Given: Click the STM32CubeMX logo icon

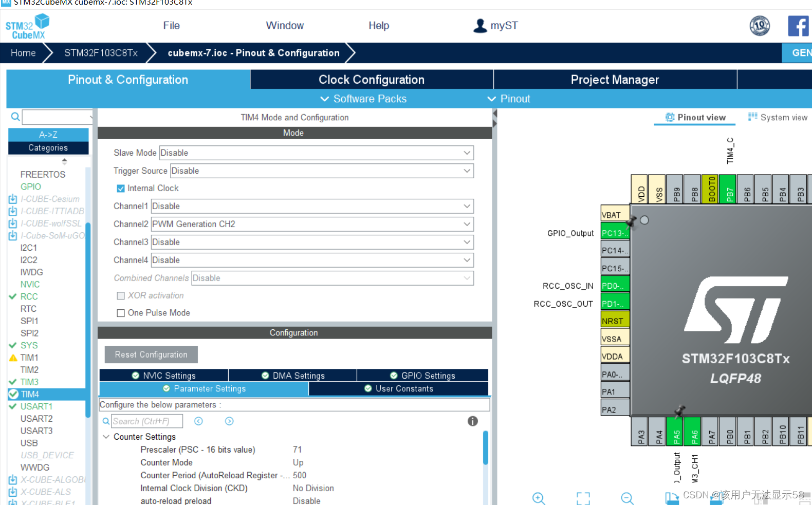Looking at the screenshot, I should click(x=28, y=27).
